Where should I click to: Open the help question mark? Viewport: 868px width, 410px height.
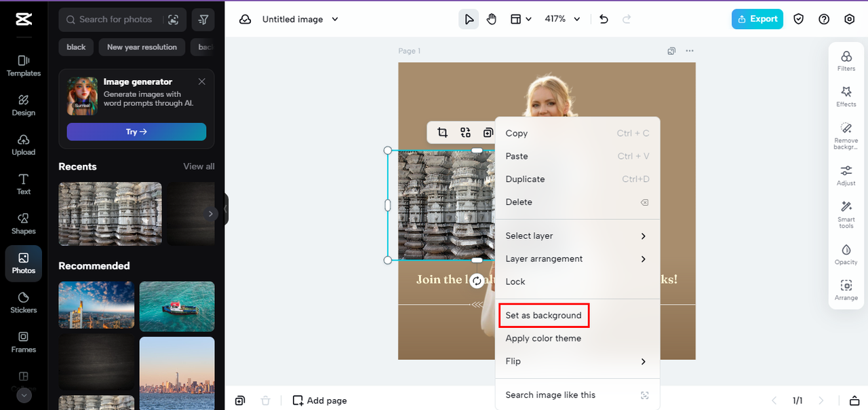(x=824, y=19)
